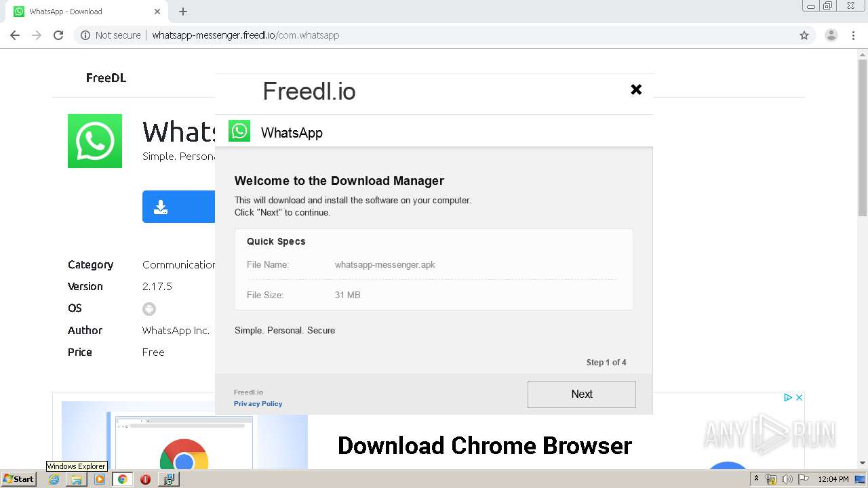Focus the address bar URL
868x488 pixels.
245,35
